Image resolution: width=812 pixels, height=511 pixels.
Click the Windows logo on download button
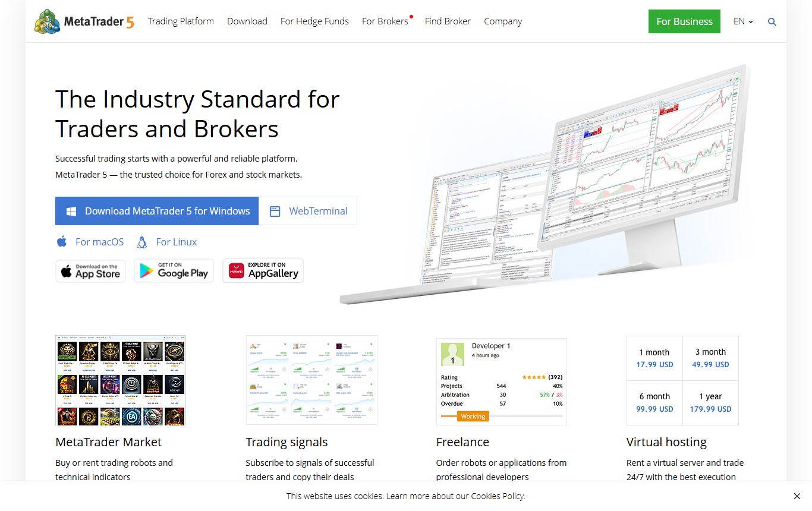(x=71, y=211)
